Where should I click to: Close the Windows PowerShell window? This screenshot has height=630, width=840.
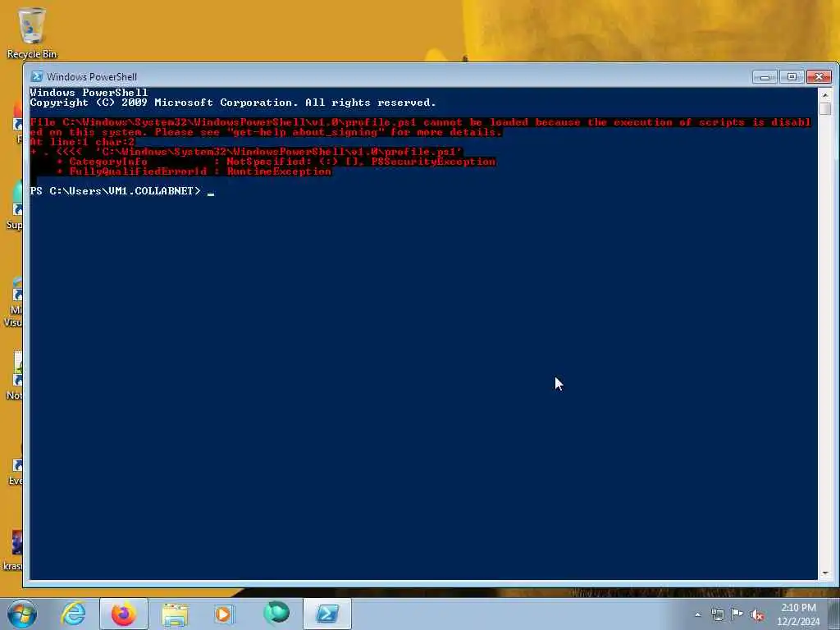(819, 77)
